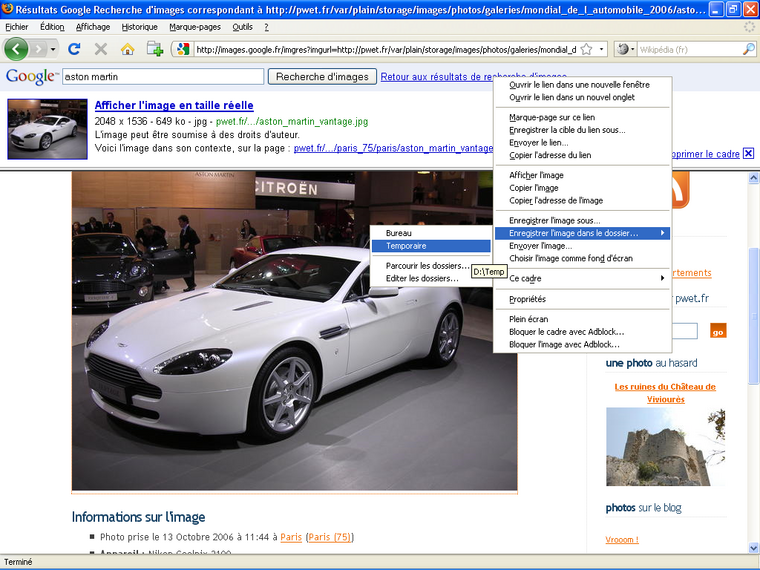Choose Choisir l'image comme fond d'écran
Screen dimensions: 760x570
tap(582, 258)
